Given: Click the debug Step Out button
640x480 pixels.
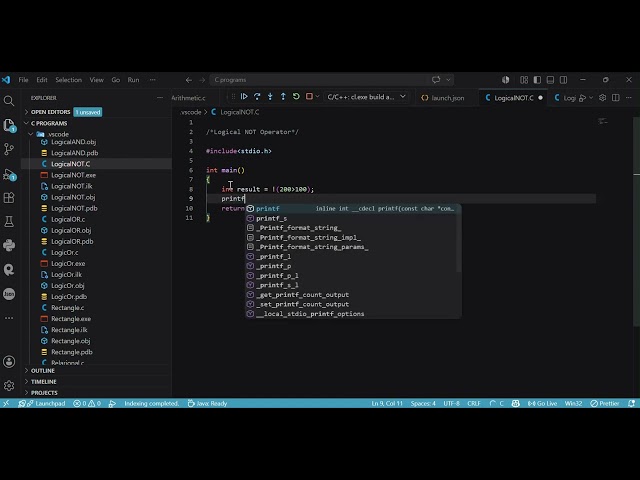Looking at the screenshot, I should [x=283, y=97].
